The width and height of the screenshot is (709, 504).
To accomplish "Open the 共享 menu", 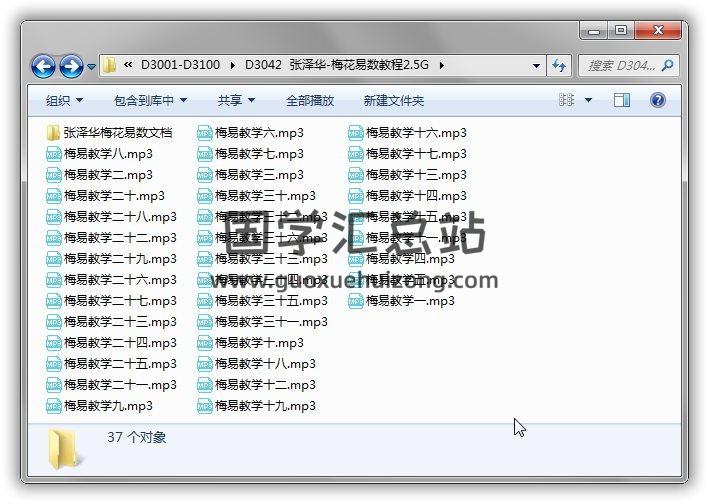I will 236,100.
